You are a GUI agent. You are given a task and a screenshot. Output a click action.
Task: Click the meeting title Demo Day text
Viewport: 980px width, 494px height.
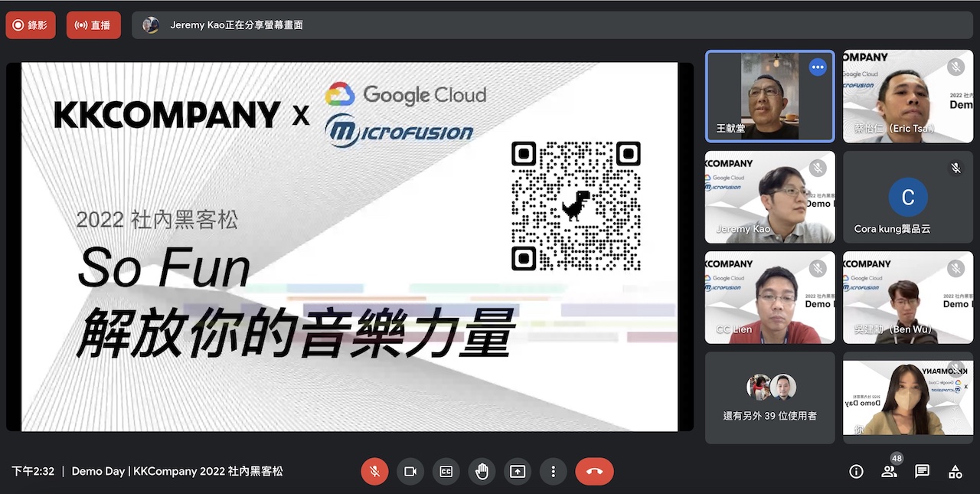click(x=178, y=472)
